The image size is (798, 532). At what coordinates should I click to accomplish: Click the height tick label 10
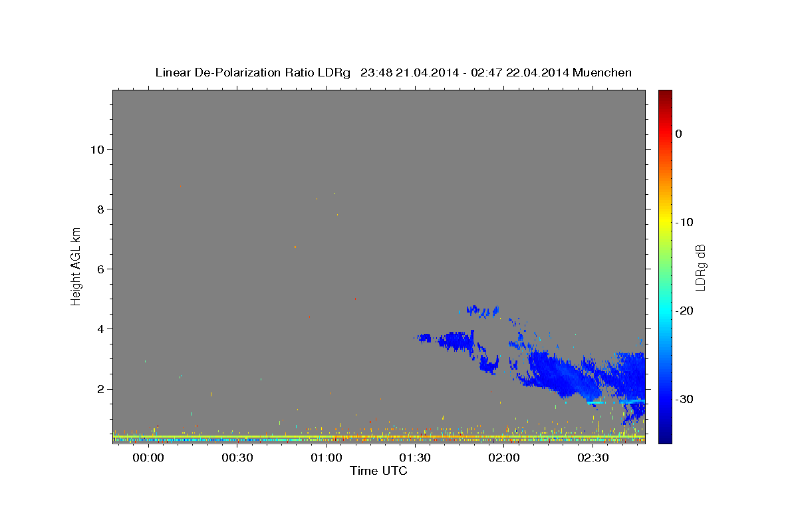click(x=97, y=149)
